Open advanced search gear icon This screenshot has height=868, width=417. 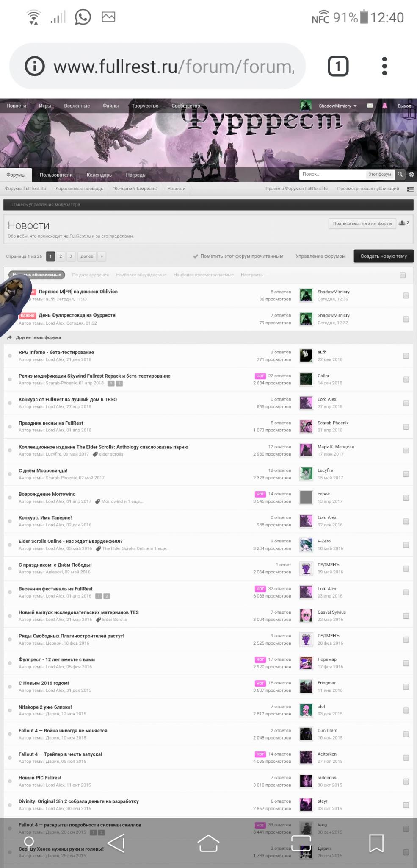click(x=411, y=174)
